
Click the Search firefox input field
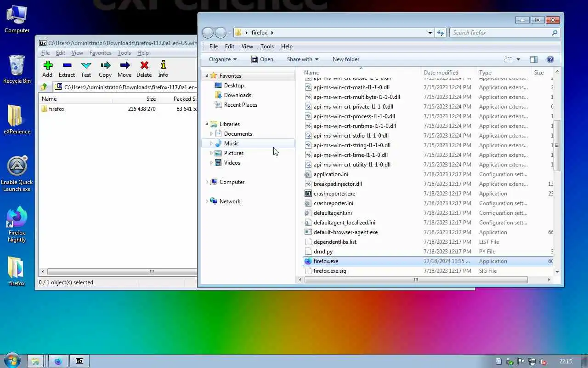click(501, 33)
